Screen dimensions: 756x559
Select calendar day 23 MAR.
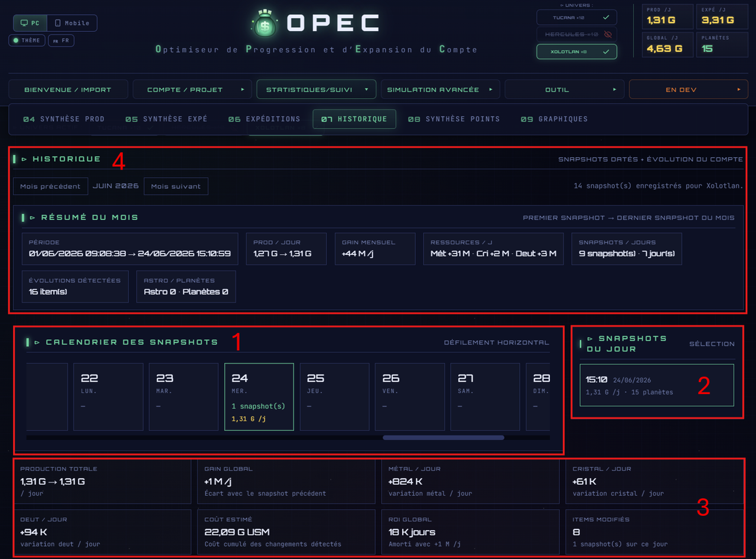pyautogui.click(x=184, y=396)
